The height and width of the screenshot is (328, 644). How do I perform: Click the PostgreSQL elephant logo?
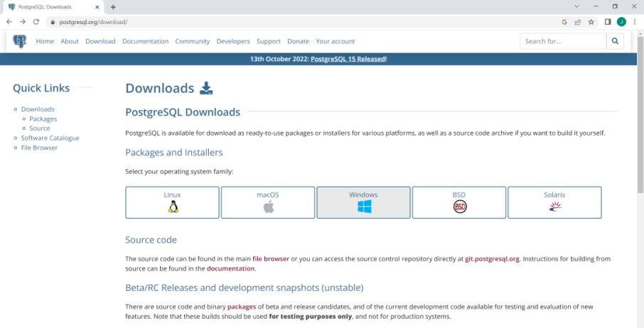pyautogui.click(x=19, y=41)
